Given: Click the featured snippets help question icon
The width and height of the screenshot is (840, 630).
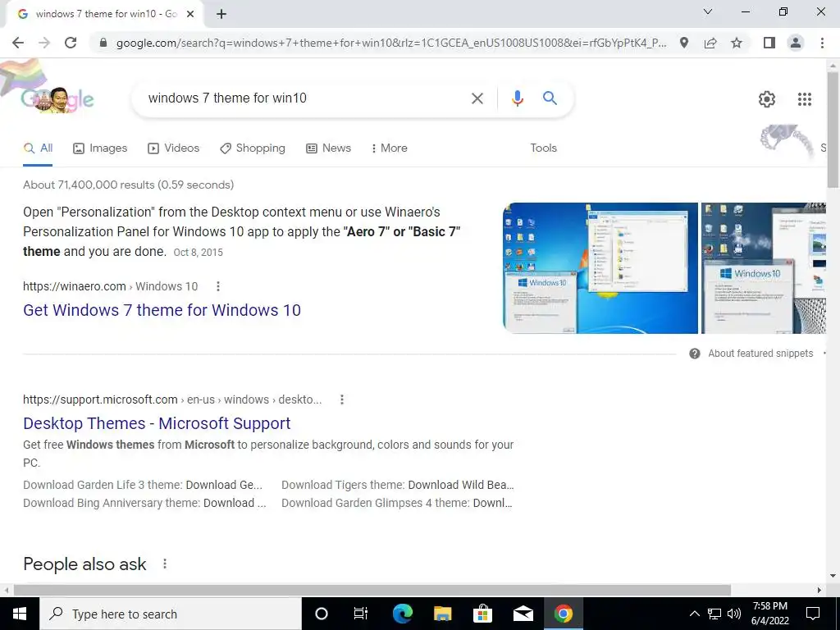Looking at the screenshot, I should tap(695, 354).
